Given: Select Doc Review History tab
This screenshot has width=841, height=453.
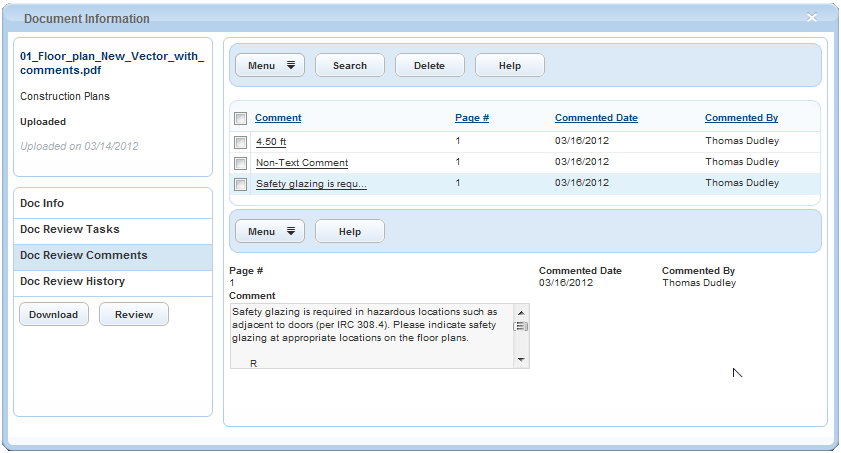Looking at the screenshot, I should pos(72,282).
